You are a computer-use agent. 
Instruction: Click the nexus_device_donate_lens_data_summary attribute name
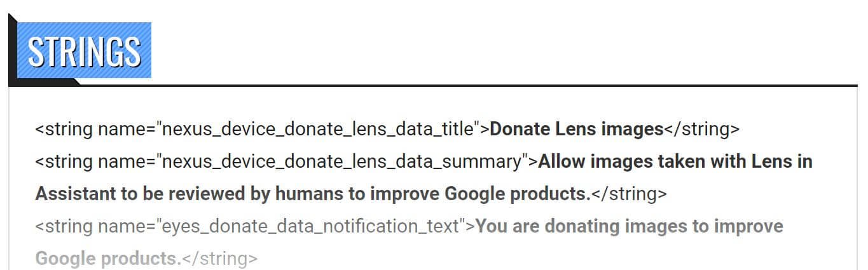(342, 162)
